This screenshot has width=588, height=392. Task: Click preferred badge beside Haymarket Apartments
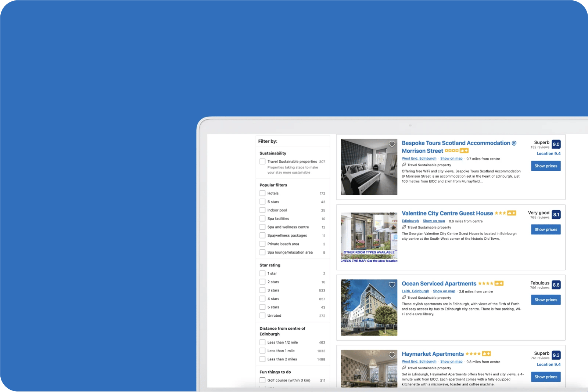click(486, 353)
